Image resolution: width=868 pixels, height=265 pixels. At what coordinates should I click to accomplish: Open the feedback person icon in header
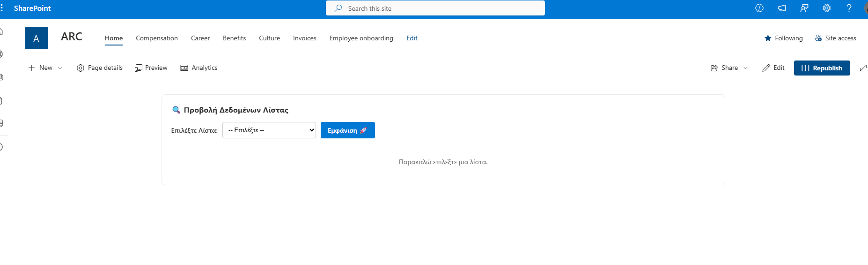804,8
